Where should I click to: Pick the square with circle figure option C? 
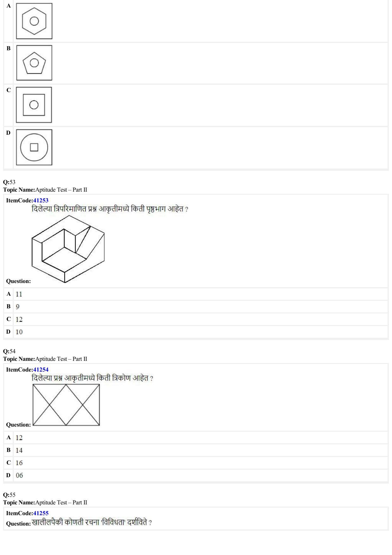tap(34, 105)
